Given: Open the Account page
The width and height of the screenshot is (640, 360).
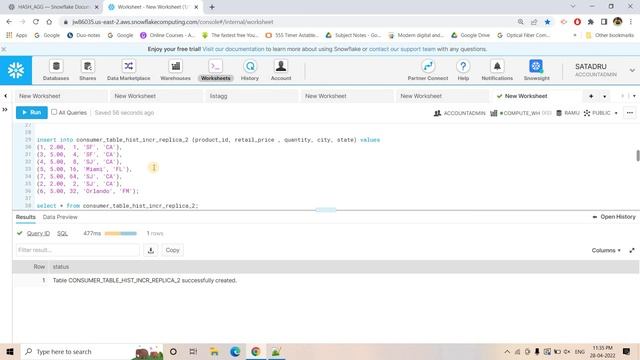Looking at the screenshot, I should [281, 70].
